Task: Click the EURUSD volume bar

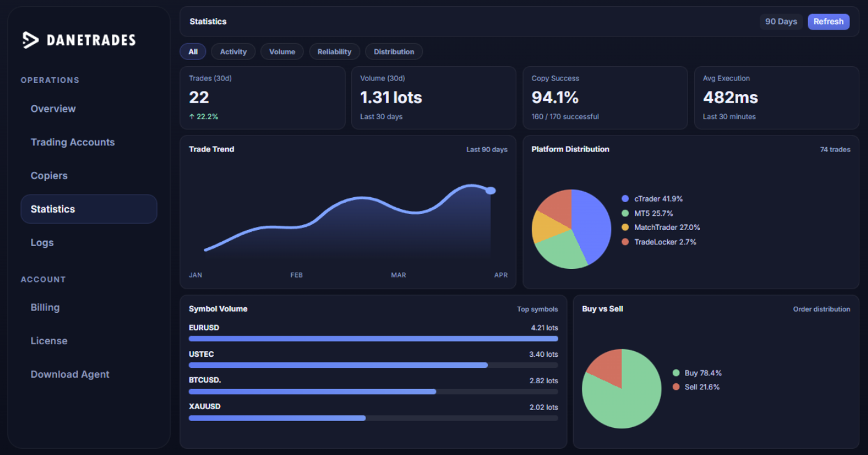Action: (x=373, y=339)
